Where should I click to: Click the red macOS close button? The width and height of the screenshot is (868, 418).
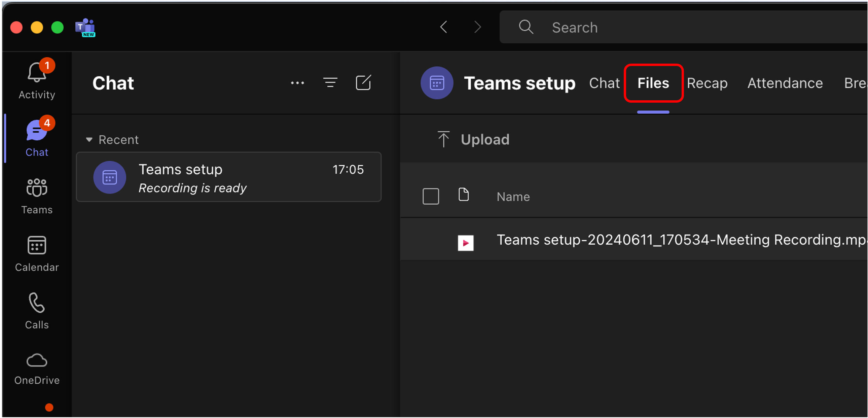click(16, 27)
